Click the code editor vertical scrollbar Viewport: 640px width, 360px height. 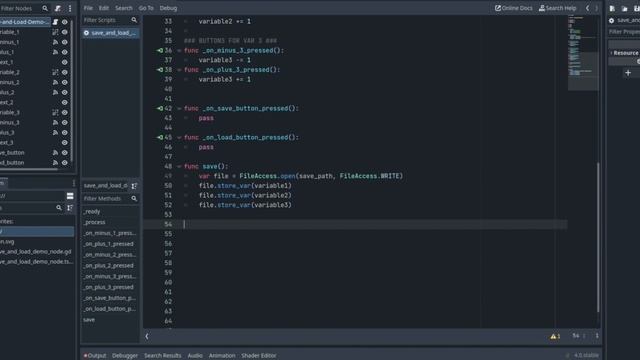pyautogui.click(x=598, y=237)
